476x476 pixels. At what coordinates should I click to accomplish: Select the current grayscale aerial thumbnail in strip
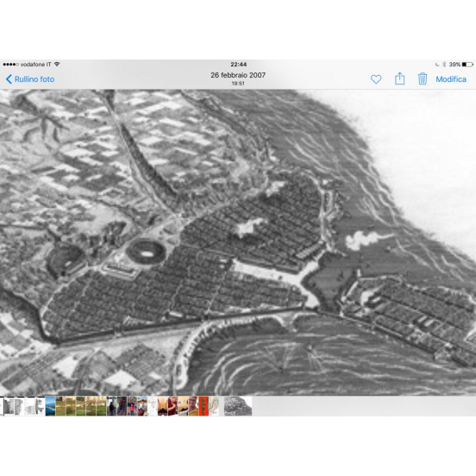click(x=238, y=406)
